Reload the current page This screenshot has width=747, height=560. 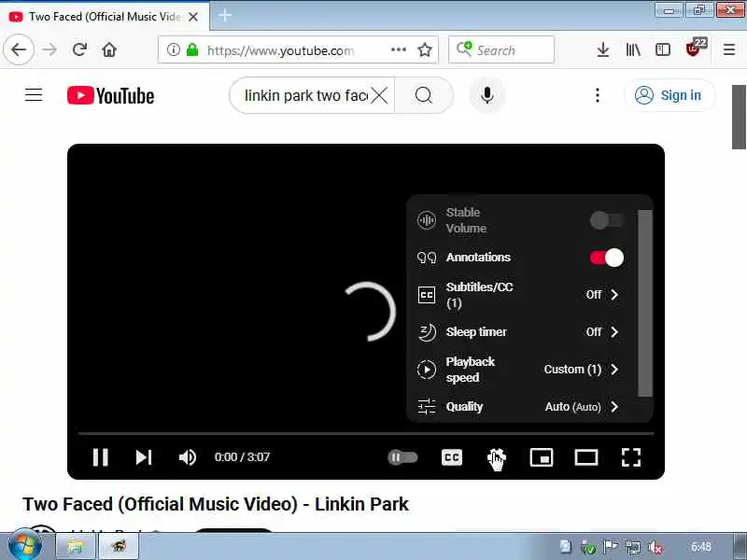pyautogui.click(x=79, y=49)
